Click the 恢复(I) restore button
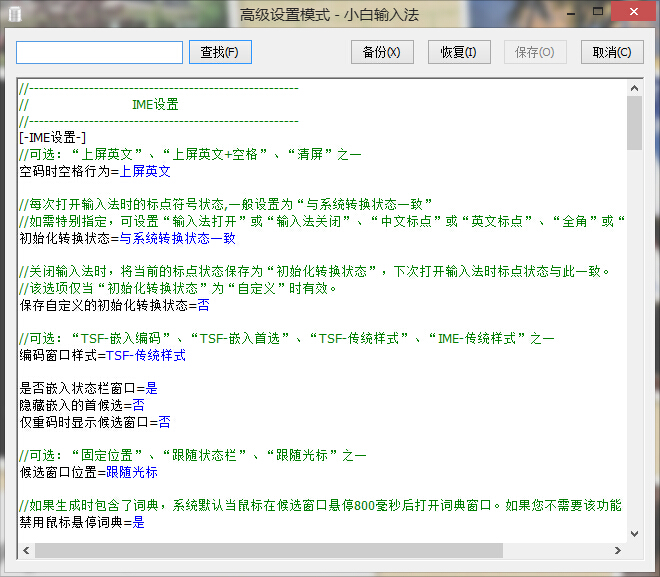The height and width of the screenshot is (577, 660). tap(460, 52)
